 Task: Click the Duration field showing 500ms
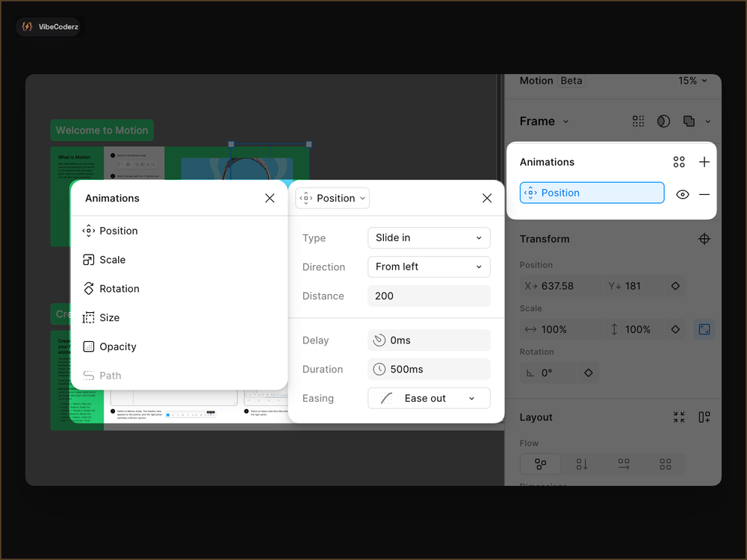429,369
